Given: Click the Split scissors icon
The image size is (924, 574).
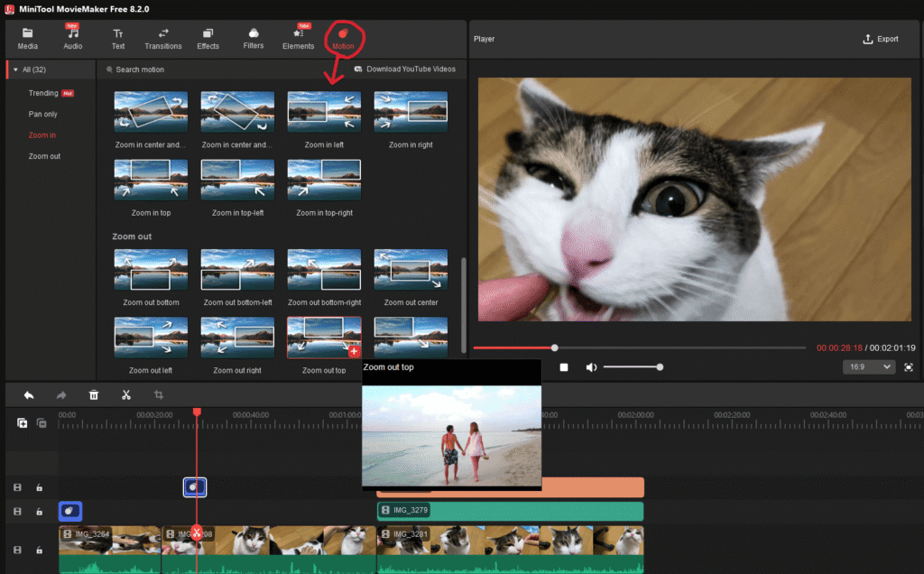Looking at the screenshot, I should 126,395.
